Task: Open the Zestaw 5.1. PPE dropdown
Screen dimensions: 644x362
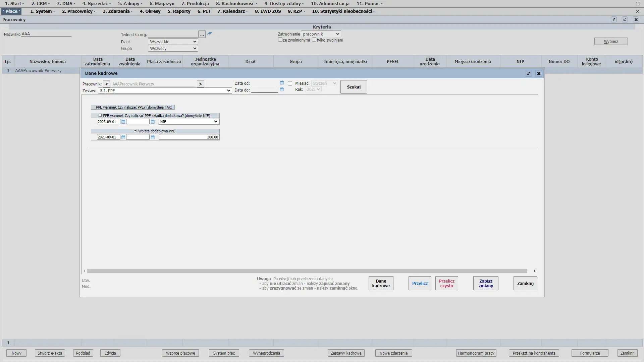Action: (165, 91)
